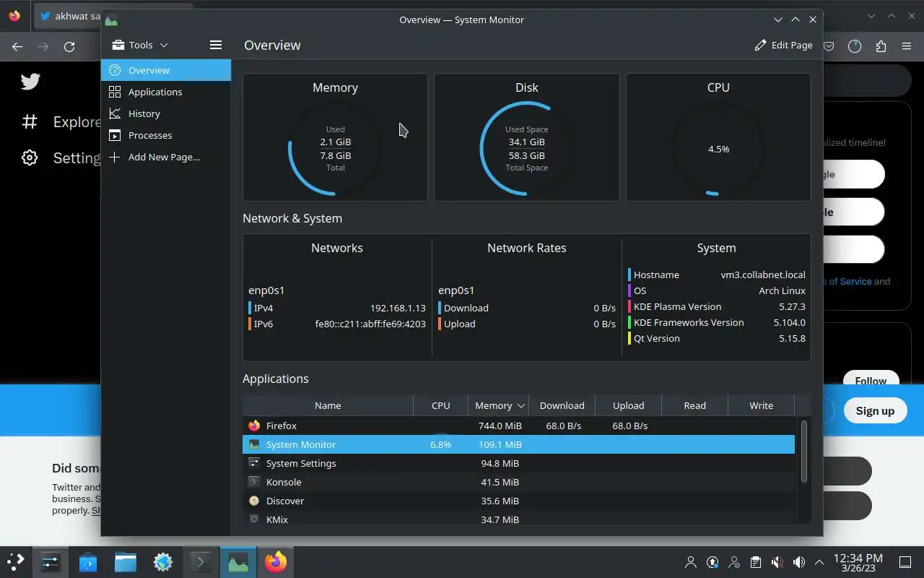Open the clipboard tray icon
924x578 pixels.
click(755, 561)
